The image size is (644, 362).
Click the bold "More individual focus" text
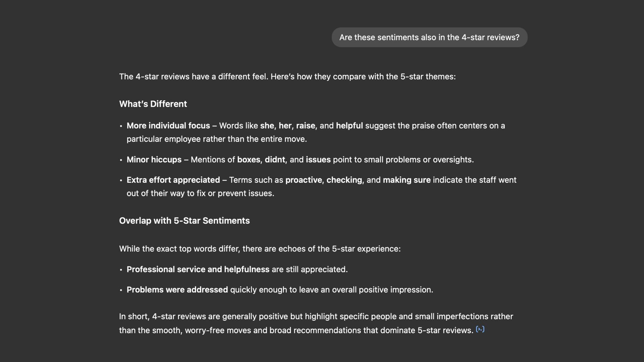click(x=168, y=126)
